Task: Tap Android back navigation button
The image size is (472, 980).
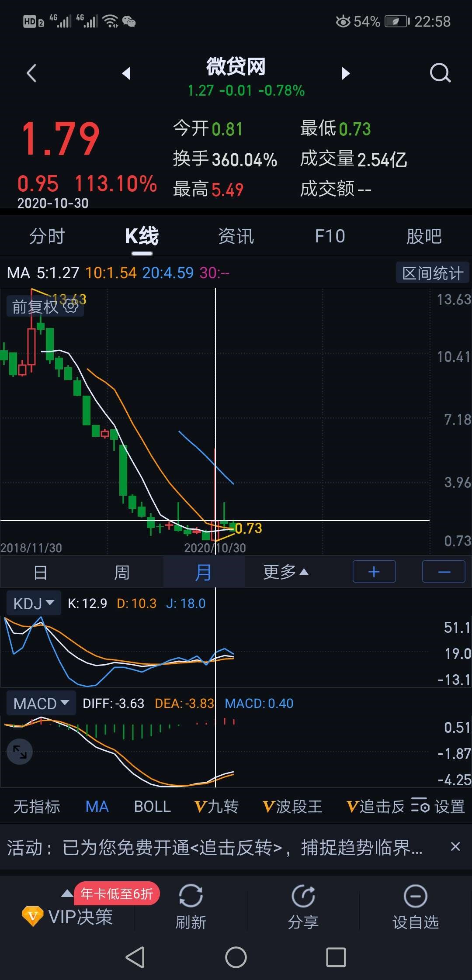Action: [135, 957]
